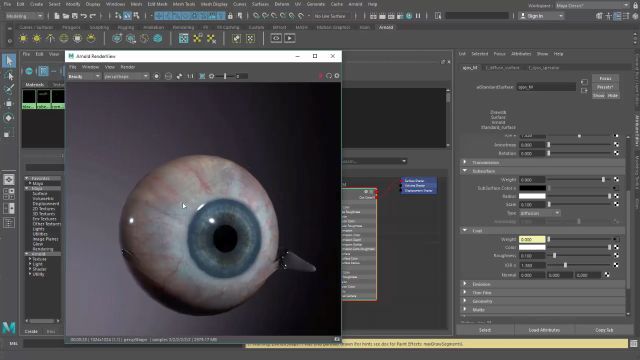Viewport: 640px width, 360px height.
Task: Choose the Rotate tool in toolbox
Action: (9, 118)
